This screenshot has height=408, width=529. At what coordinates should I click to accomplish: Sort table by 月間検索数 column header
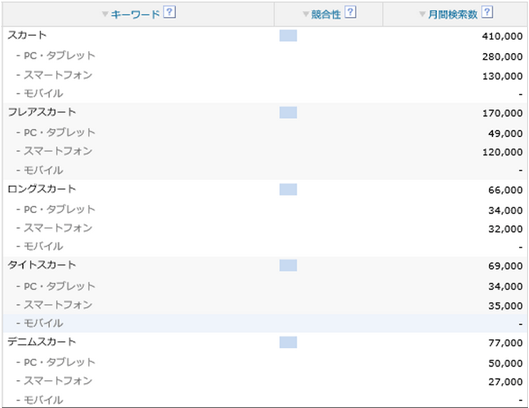click(x=452, y=14)
